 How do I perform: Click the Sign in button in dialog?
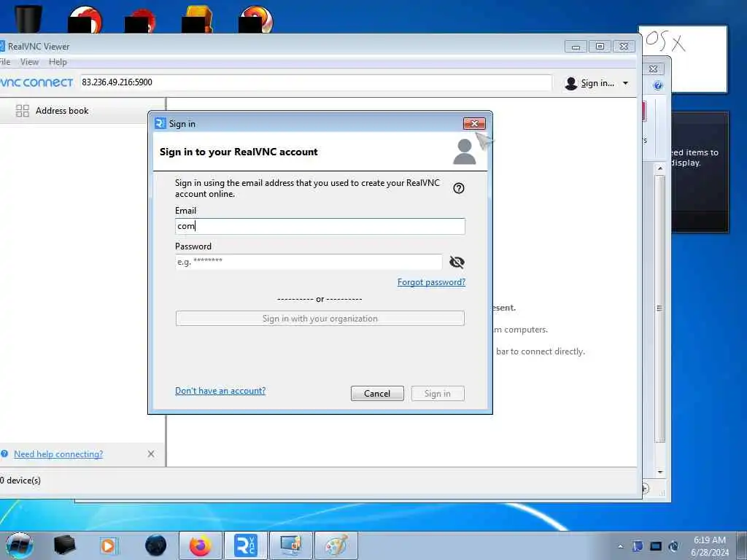point(438,393)
